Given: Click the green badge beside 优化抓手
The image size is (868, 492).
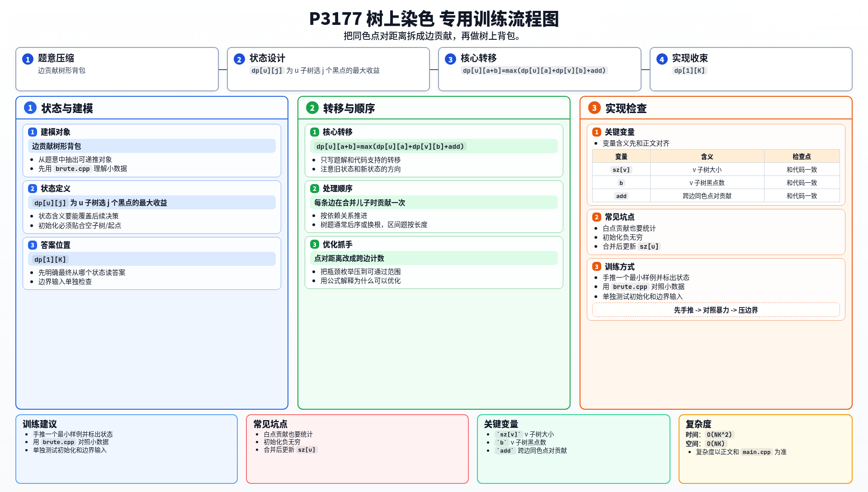Looking at the screenshot, I should click(315, 245).
